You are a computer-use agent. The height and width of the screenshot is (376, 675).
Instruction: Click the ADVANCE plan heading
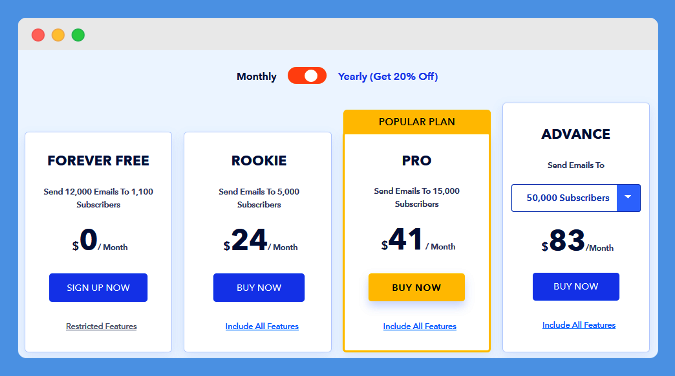[576, 134]
